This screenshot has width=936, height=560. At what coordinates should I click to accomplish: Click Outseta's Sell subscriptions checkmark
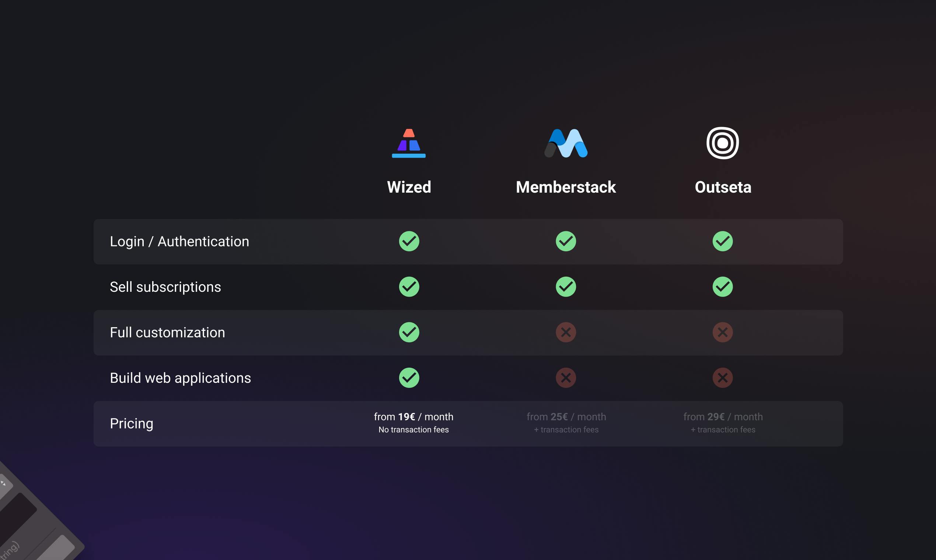tap(723, 287)
